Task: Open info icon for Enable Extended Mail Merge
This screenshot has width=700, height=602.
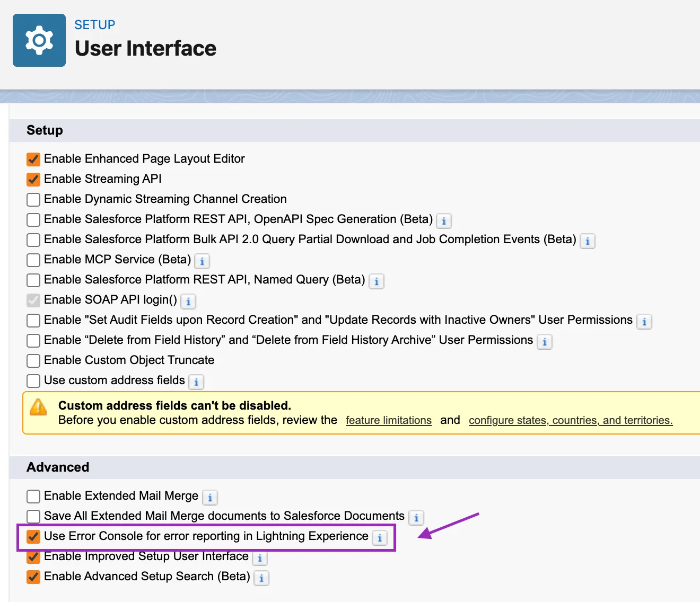Action: (x=210, y=497)
